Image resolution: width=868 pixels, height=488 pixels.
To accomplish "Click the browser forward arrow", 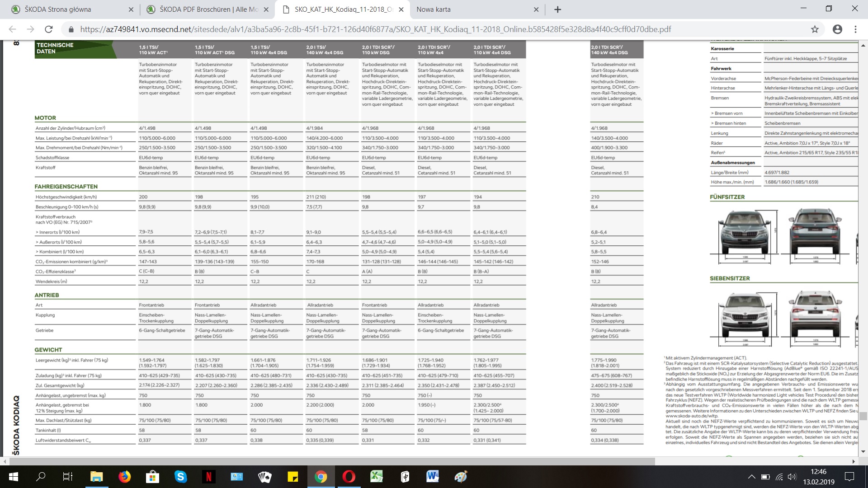I will tap(30, 29).
